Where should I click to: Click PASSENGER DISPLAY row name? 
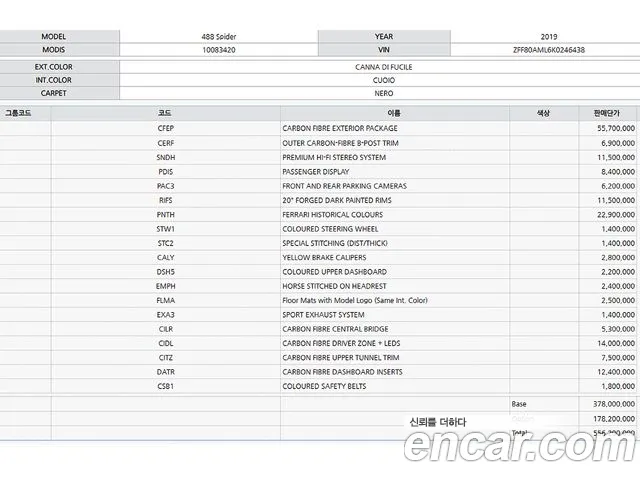tap(316, 172)
